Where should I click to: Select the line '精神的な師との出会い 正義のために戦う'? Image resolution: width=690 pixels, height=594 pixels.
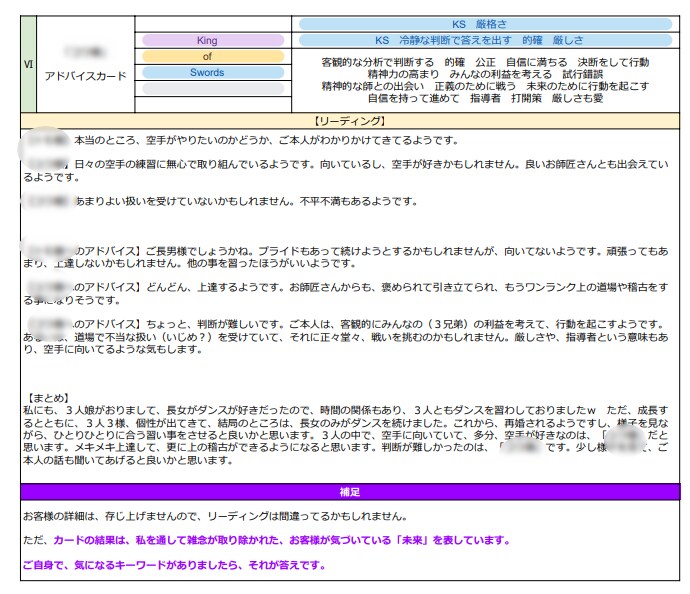pos(485,86)
